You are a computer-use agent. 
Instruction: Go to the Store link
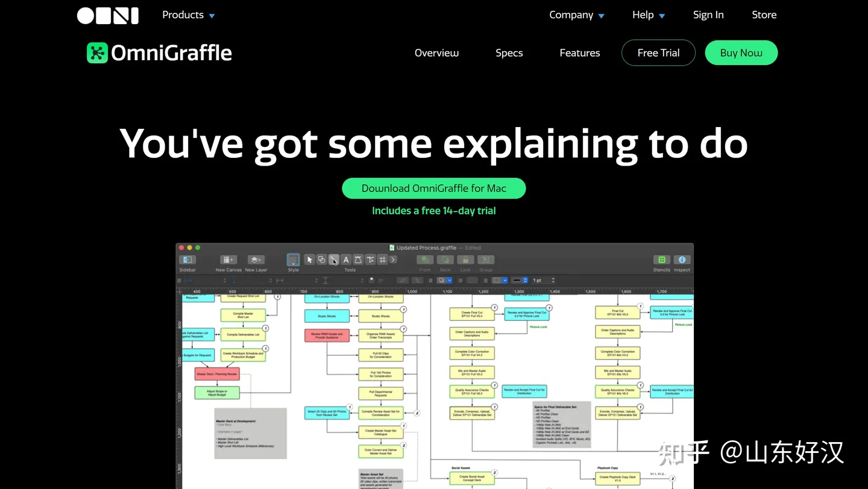(x=764, y=15)
